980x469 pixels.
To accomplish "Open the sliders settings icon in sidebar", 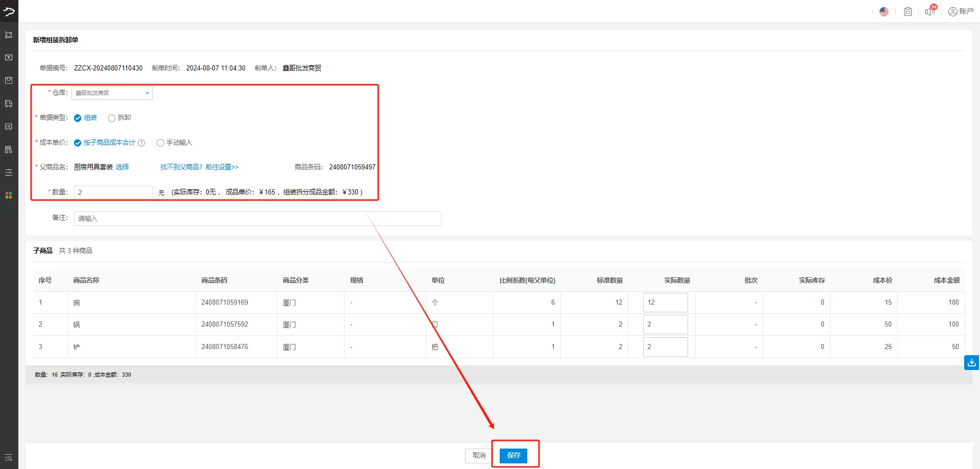I will click(9, 172).
